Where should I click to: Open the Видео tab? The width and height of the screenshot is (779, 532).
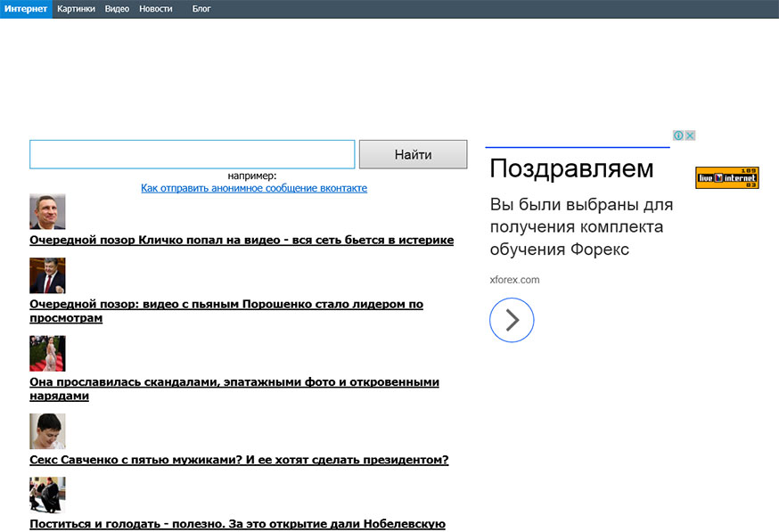pyautogui.click(x=117, y=9)
